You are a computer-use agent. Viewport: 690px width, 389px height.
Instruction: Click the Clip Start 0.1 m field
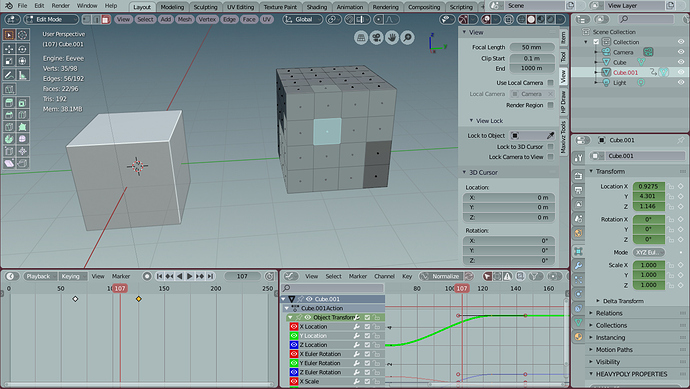532,58
